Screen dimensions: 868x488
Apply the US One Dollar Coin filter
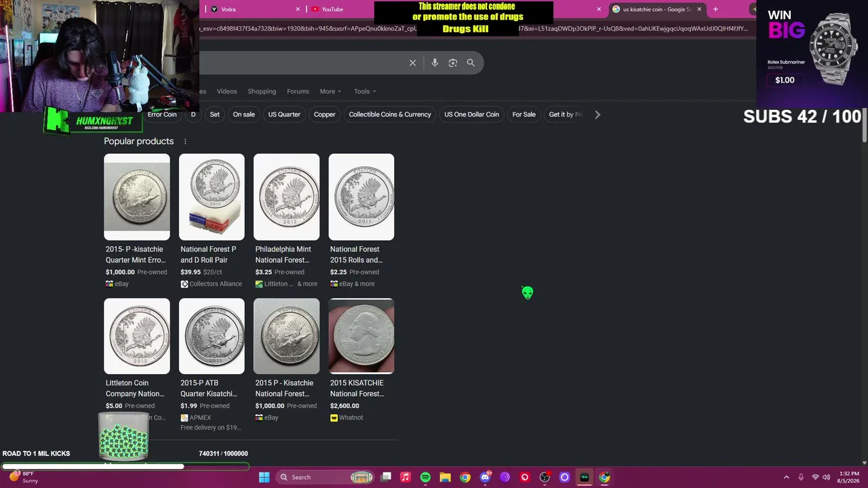(472, 115)
